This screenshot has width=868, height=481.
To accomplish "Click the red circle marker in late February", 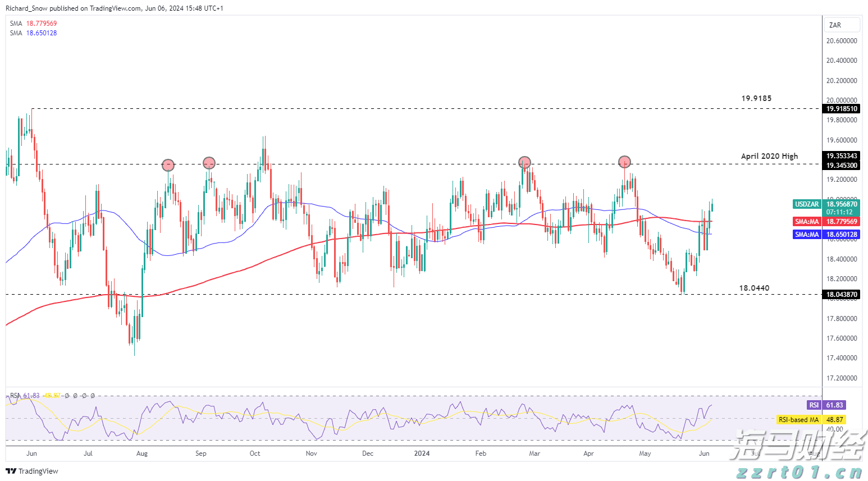I will tap(524, 162).
